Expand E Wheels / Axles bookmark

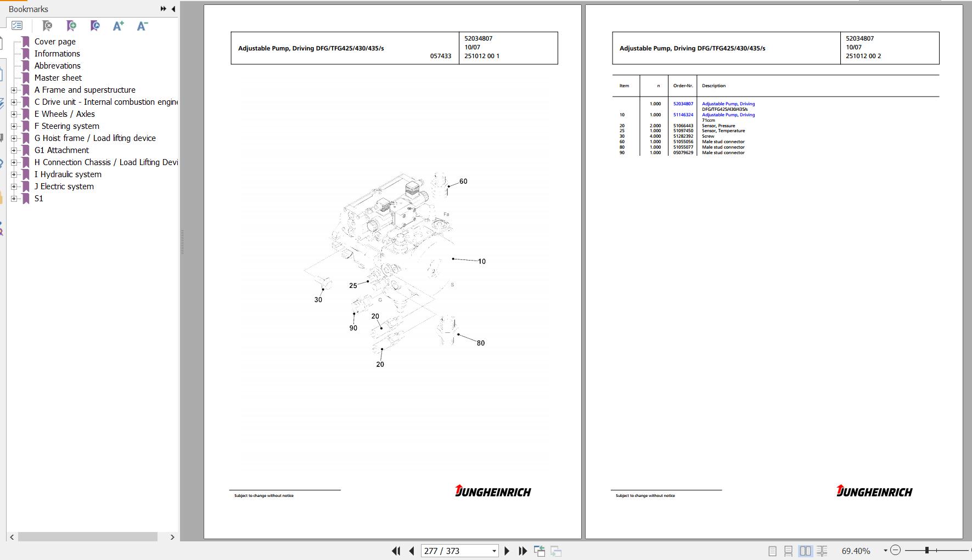point(14,114)
